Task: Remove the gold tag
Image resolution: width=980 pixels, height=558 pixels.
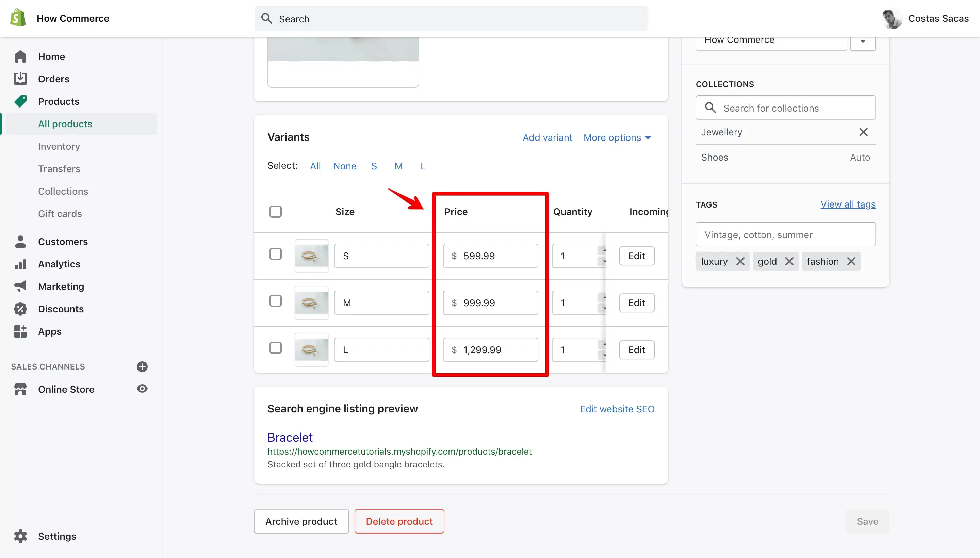Action: click(x=789, y=261)
